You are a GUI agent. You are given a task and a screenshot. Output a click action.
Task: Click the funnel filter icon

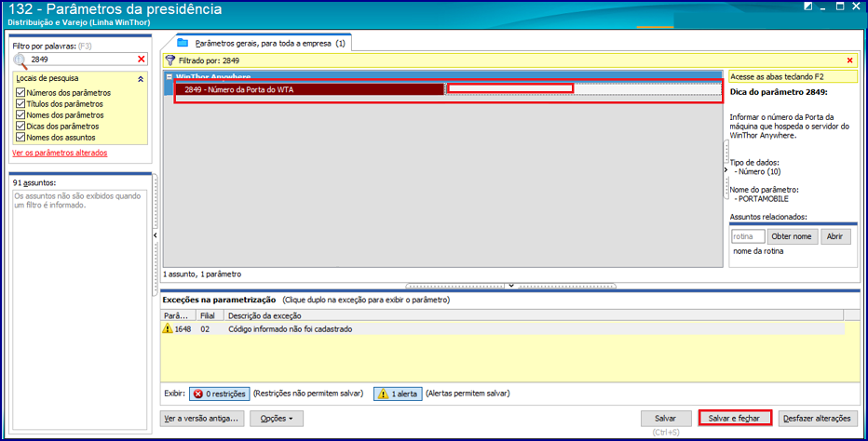[170, 60]
